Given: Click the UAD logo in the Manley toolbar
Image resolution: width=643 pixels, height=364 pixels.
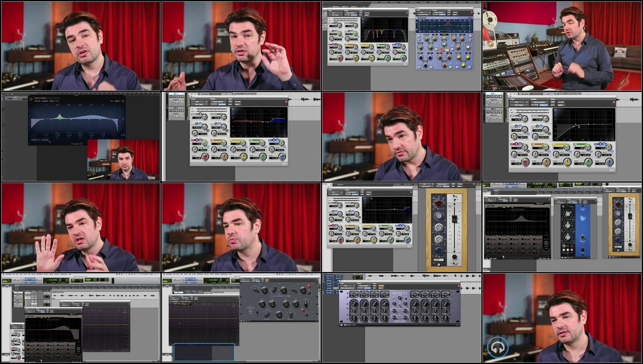Looking at the screenshot, I should pos(342,325).
